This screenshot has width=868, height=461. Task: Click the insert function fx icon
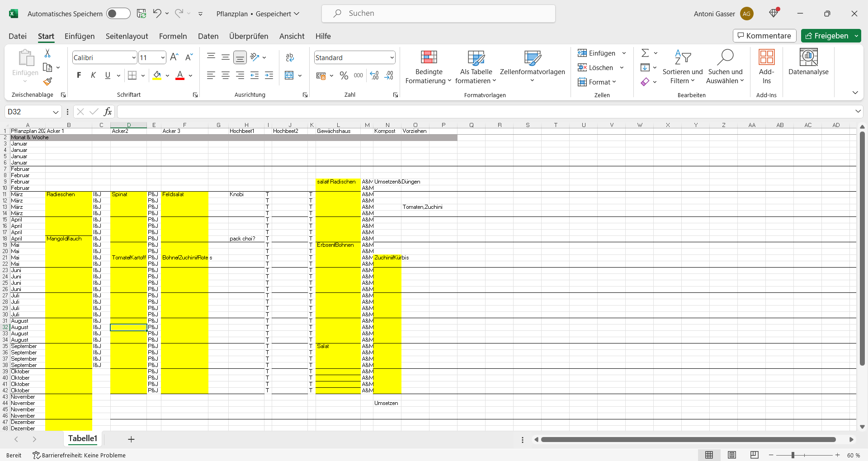tap(108, 112)
